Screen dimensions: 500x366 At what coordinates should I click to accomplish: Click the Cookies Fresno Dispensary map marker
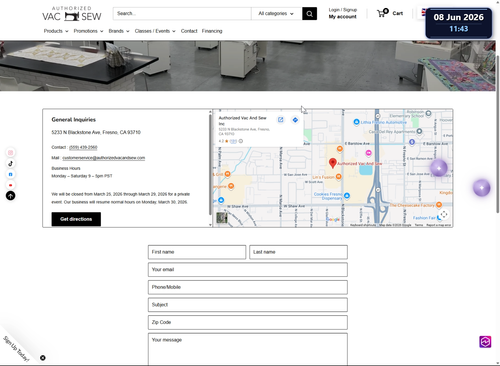click(347, 195)
